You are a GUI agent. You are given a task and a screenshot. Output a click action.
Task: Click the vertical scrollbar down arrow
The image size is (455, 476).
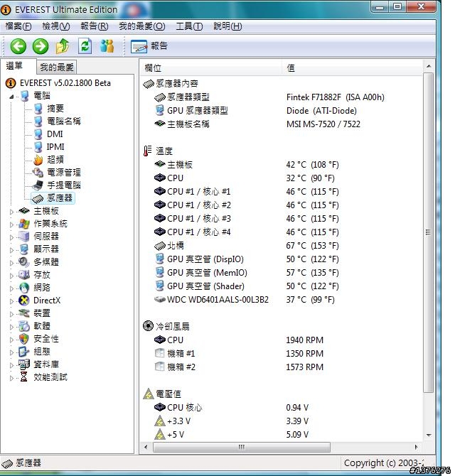click(x=429, y=436)
